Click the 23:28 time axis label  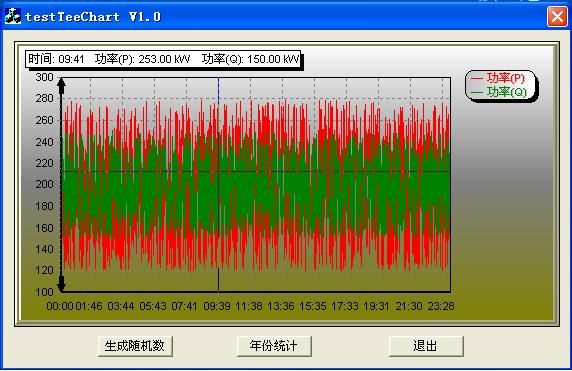(441, 306)
